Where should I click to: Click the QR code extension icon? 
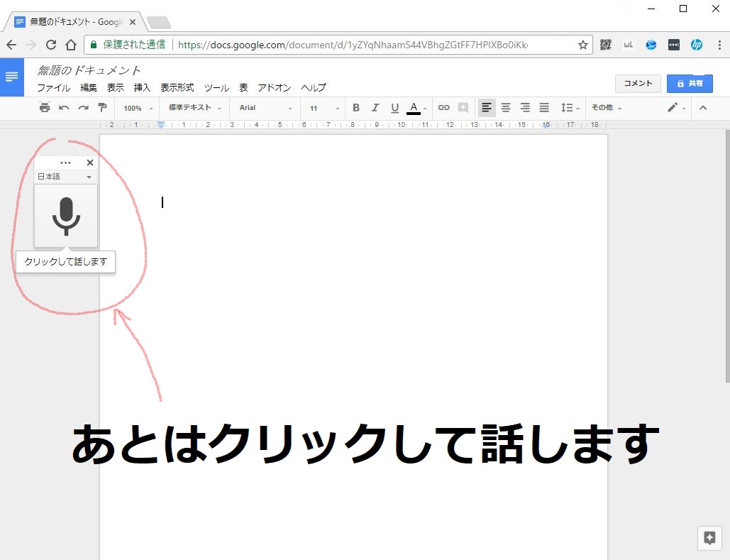[x=605, y=45]
